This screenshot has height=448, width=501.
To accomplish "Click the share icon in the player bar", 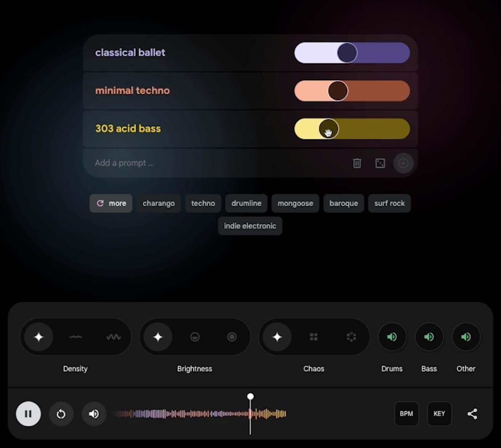I will 472,414.
